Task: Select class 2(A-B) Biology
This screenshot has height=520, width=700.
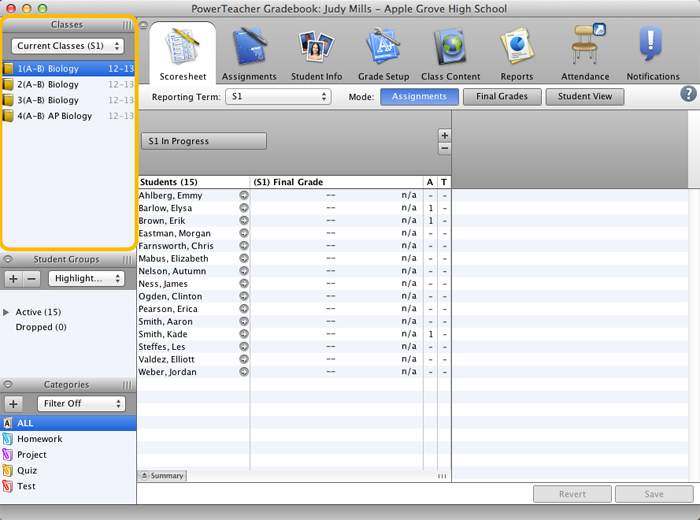Action: click(x=69, y=84)
